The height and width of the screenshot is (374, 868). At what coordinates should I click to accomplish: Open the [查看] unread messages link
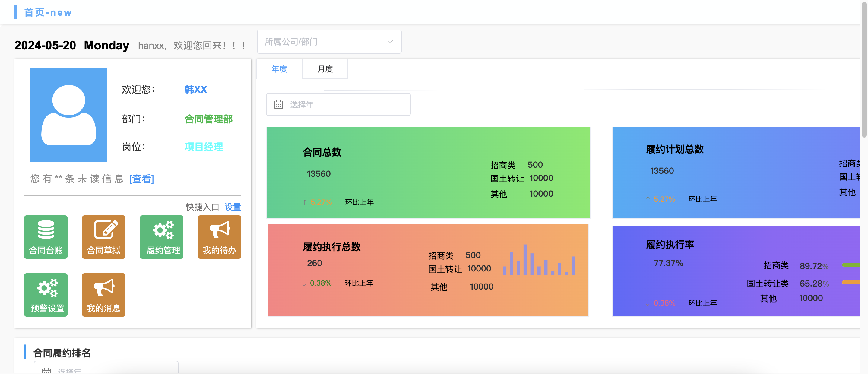pyautogui.click(x=142, y=179)
